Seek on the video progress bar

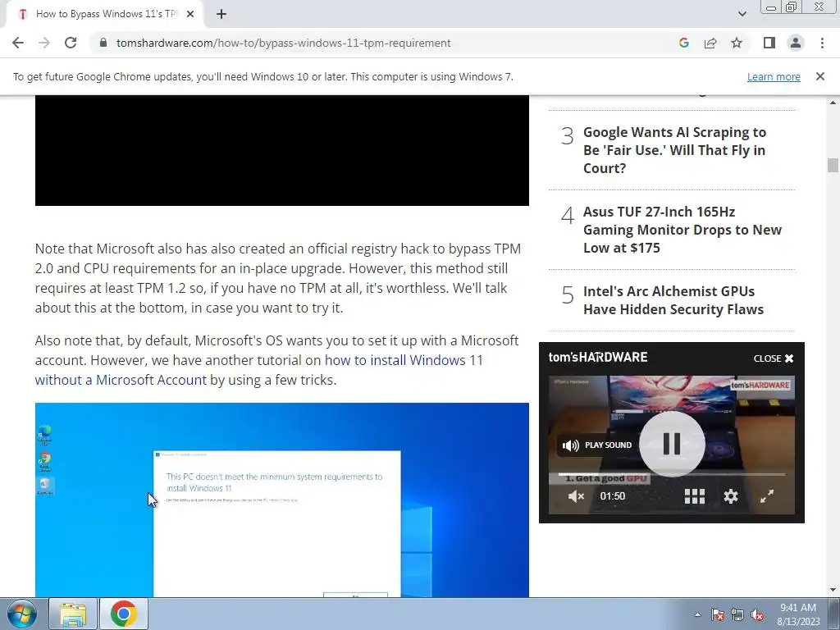point(672,474)
